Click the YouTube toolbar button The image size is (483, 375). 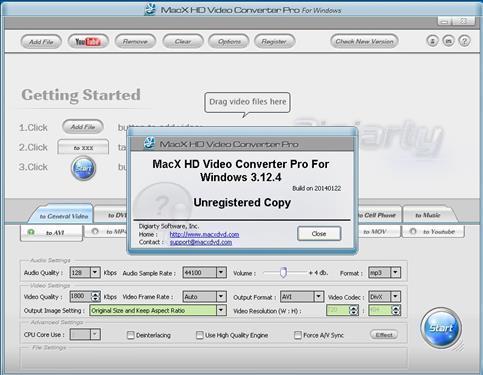click(88, 42)
